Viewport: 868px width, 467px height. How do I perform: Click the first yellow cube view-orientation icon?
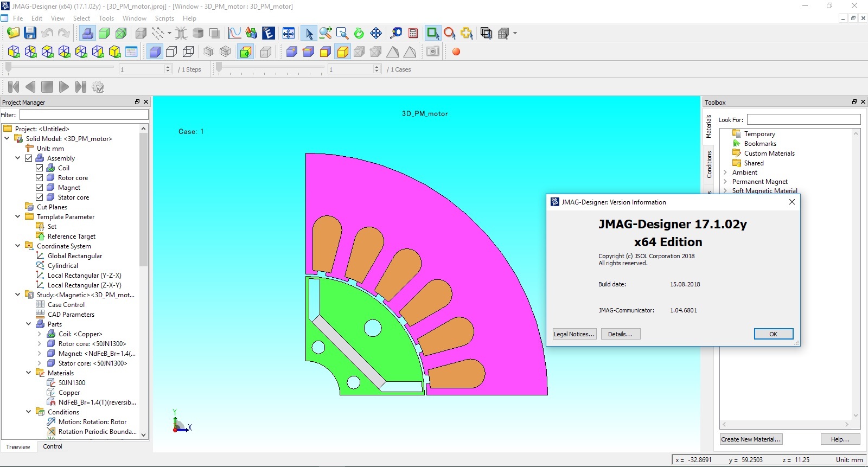point(14,52)
